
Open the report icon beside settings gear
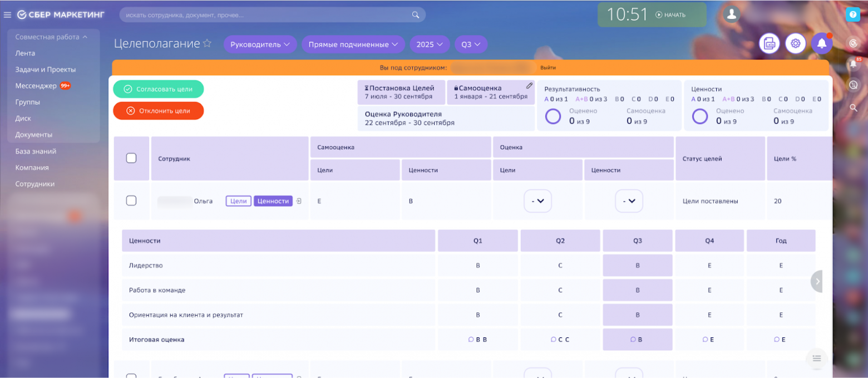tap(770, 43)
